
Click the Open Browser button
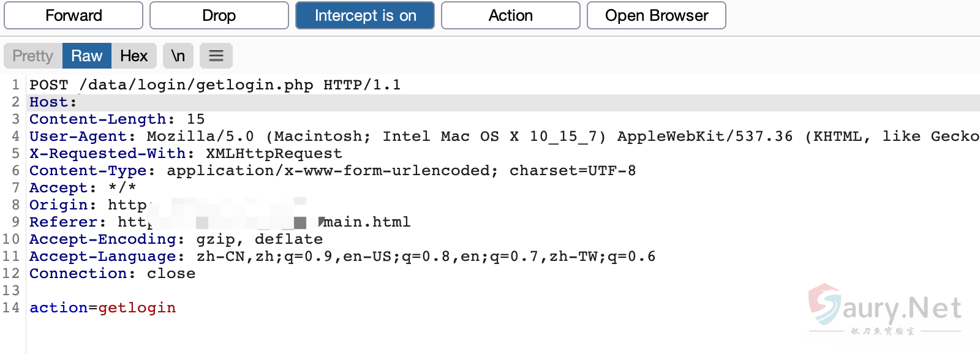pyautogui.click(x=656, y=15)
